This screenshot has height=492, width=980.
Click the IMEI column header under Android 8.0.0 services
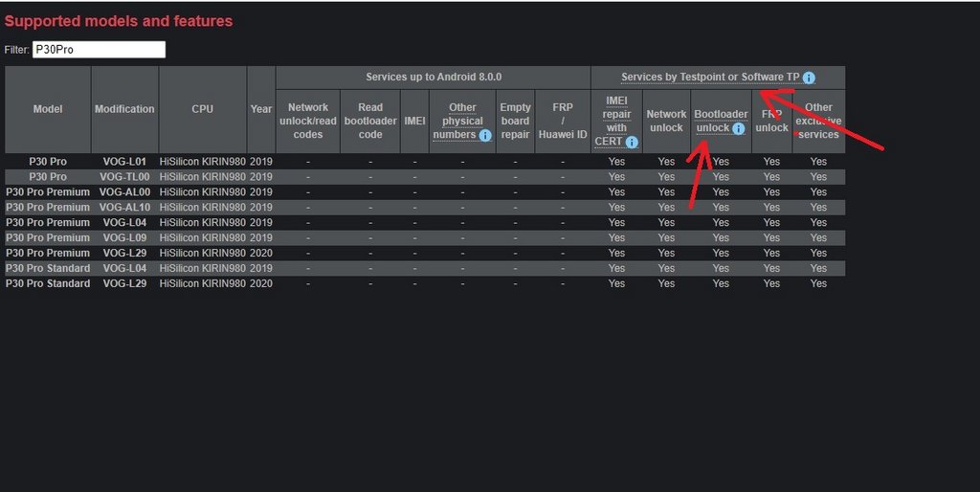click(x=414, y=121)
